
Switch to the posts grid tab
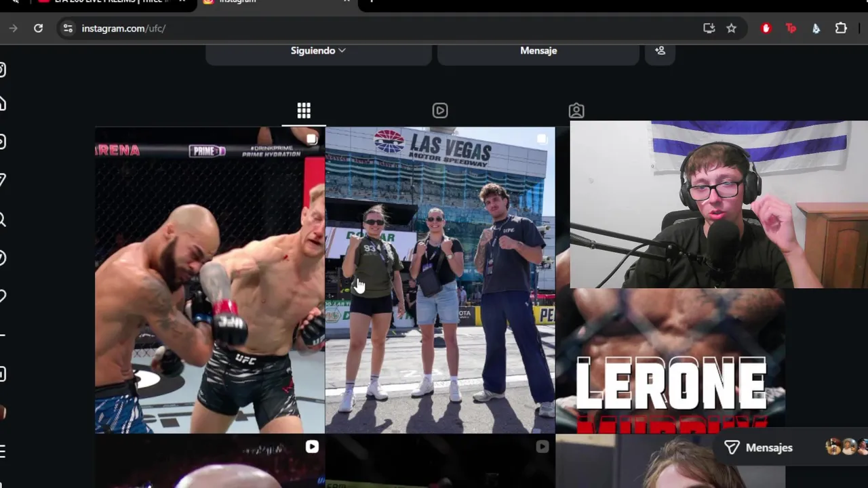(x=304, y=110)
